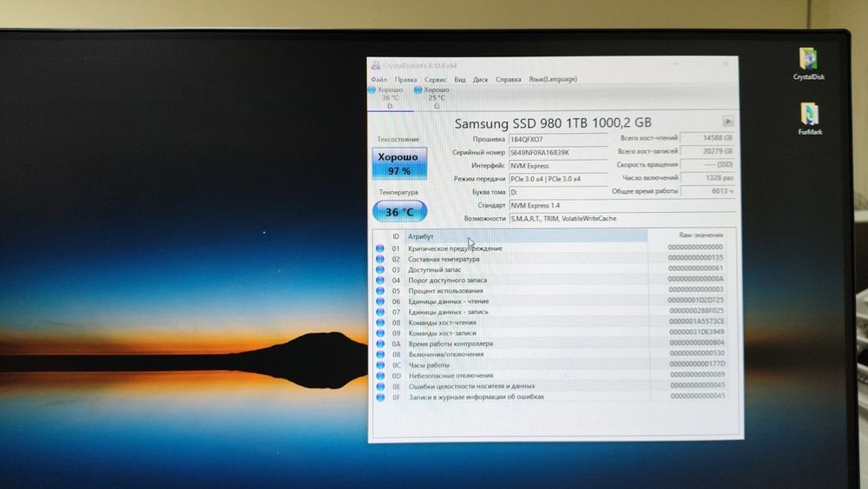The image size is (868, 489).
Task: Click the CrystalDiskInfo title bar app icon
Action: (x=376, y=65)
